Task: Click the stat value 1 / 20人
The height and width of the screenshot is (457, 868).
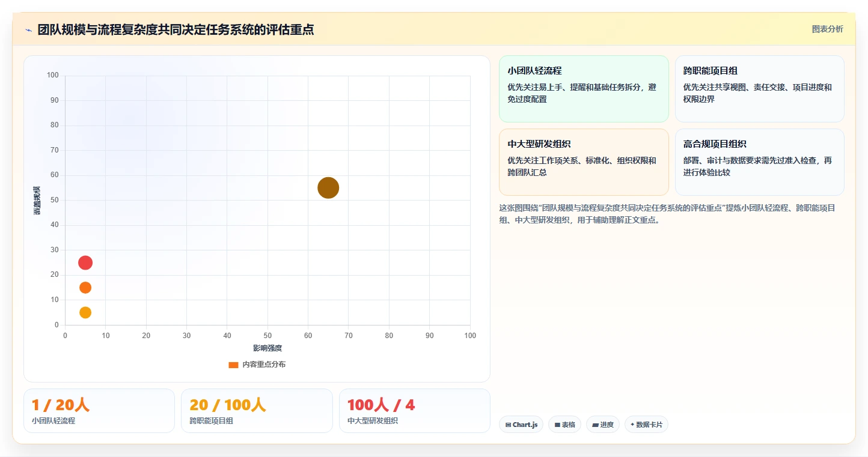Action: pyautogui.click(x=61, y=405)
